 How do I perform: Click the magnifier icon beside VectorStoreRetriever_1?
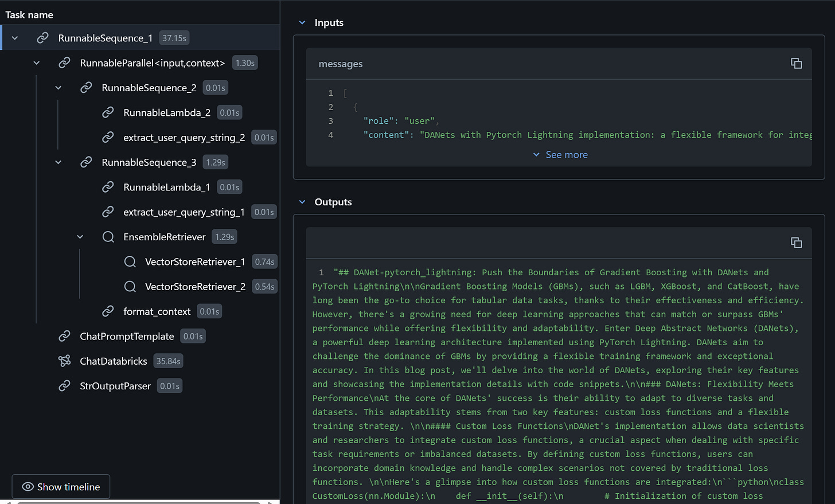point(130,261)
